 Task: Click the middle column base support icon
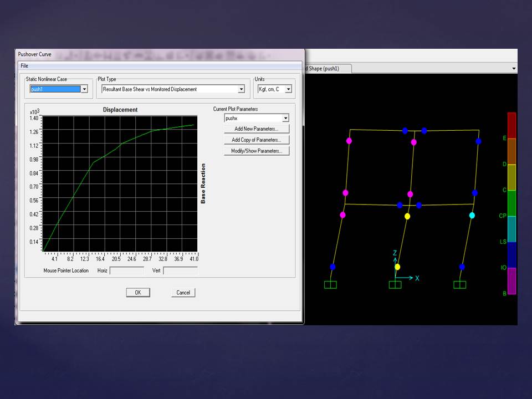tap(395, 285)
